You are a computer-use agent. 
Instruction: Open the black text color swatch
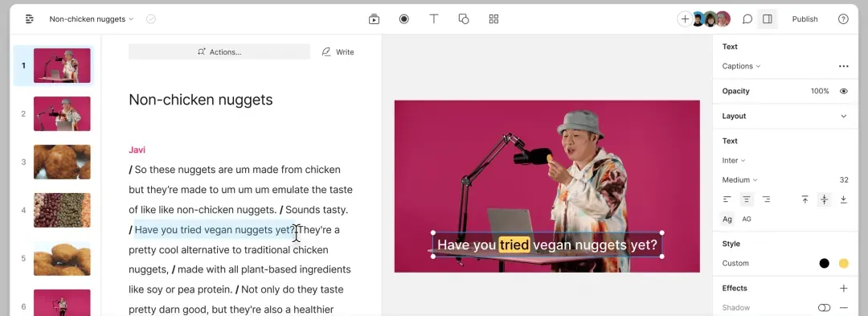[825, 263]
